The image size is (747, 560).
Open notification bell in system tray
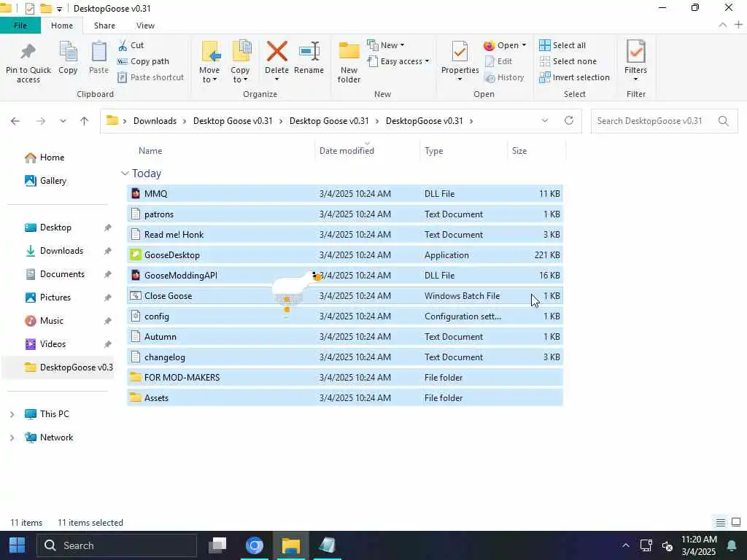(x=732, y=545)
